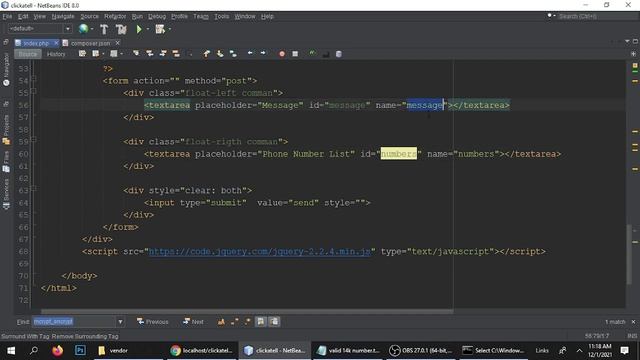The image size is (640, 360).
Task: Stop Macro Recording square icon
Action: coord(295,53)
